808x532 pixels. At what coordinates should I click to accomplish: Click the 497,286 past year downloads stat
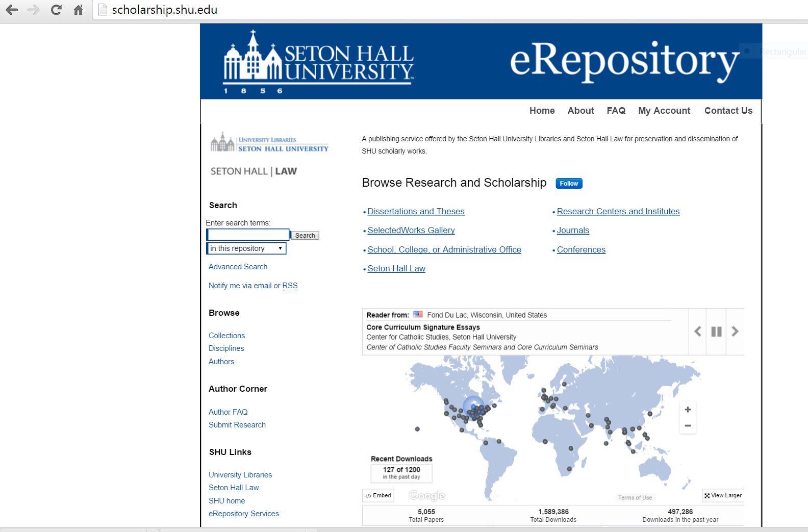(680, 515)
